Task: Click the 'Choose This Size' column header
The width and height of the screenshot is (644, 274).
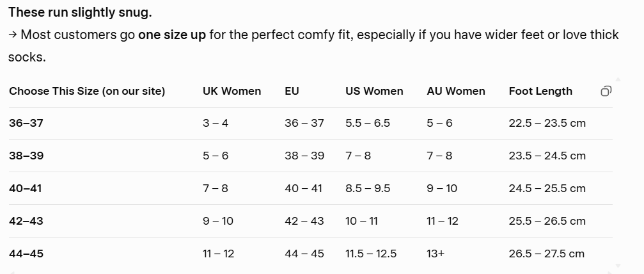Action: pyautogui.click(x=87, y=91)
